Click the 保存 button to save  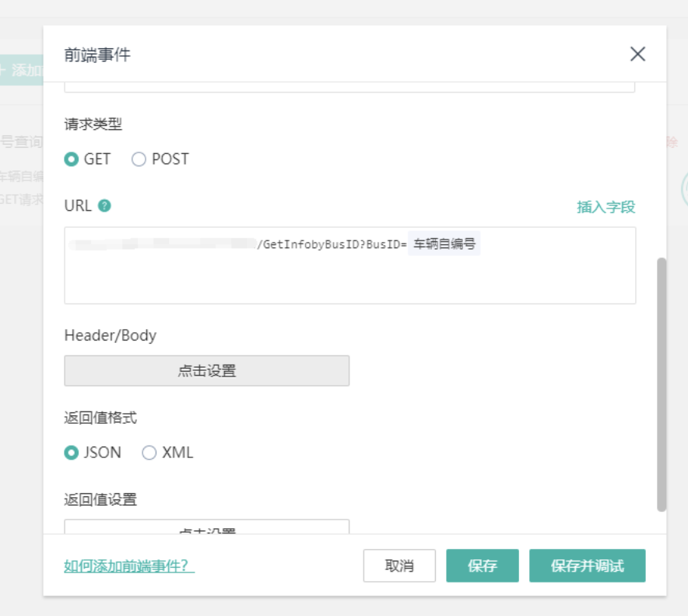tap(482, 565)
